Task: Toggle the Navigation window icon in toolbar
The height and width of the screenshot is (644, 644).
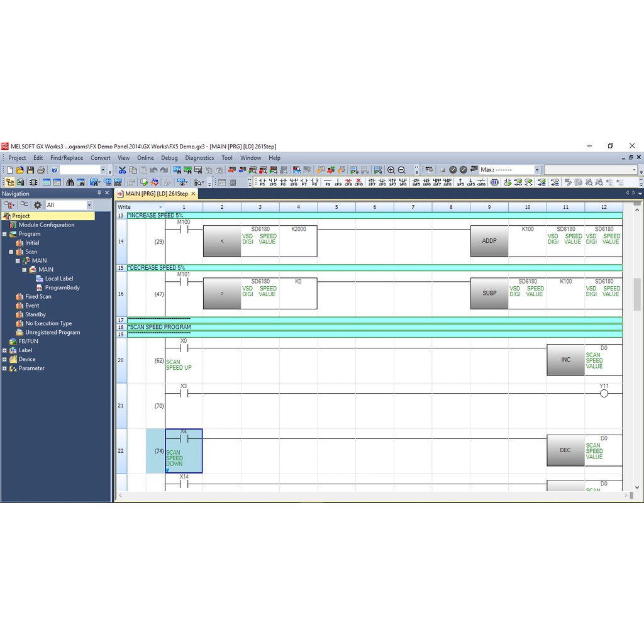Action: click(10, 182)
